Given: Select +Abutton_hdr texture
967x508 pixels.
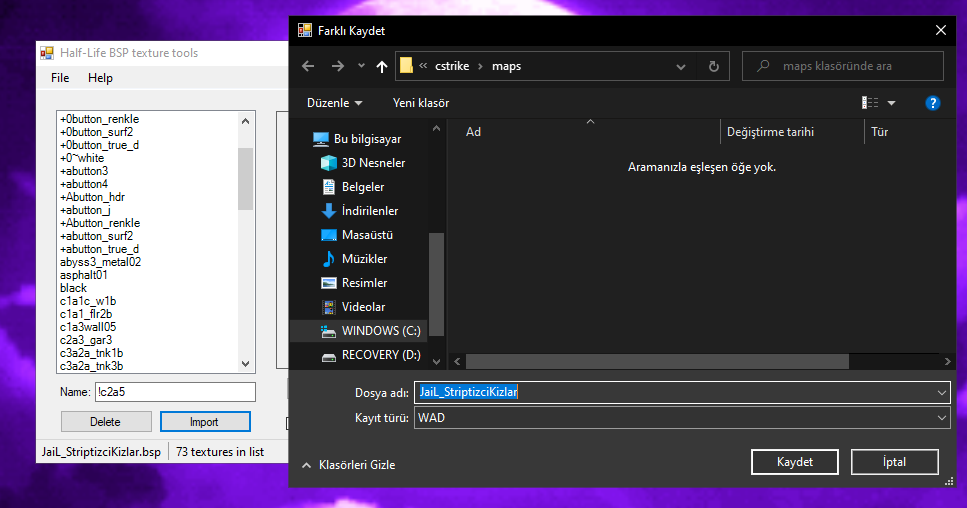Looking at the screenshot, I should pos(93,197).
